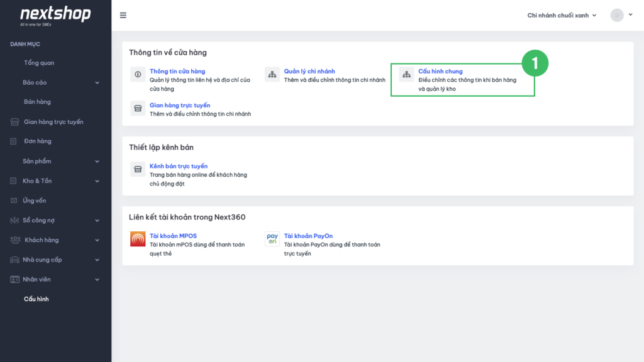The width and height of the screenshot is (644, 362).
Task: Click the Kênh bán trực tuyến icon
Action: (x=138, y=169)
